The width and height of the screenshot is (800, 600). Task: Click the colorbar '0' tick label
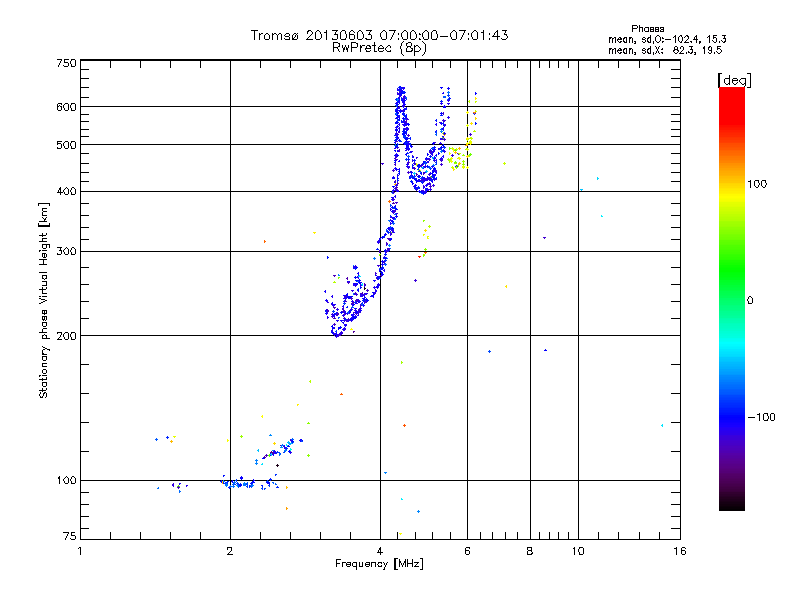pos(749,301)
